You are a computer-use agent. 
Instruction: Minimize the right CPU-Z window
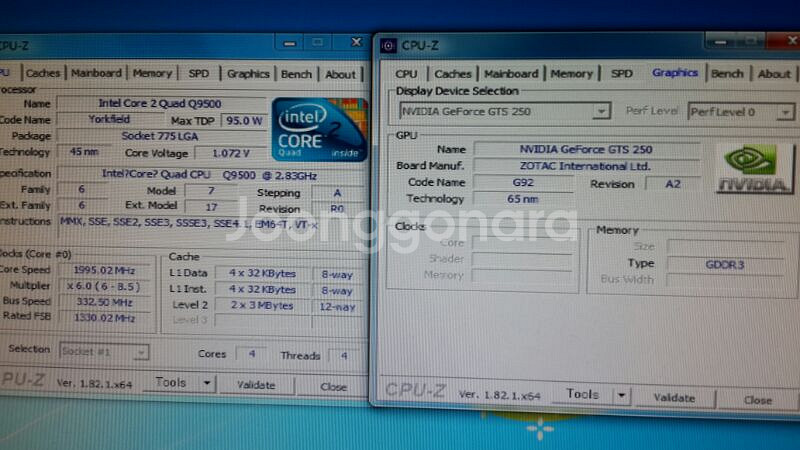click(x=720, y=42)
